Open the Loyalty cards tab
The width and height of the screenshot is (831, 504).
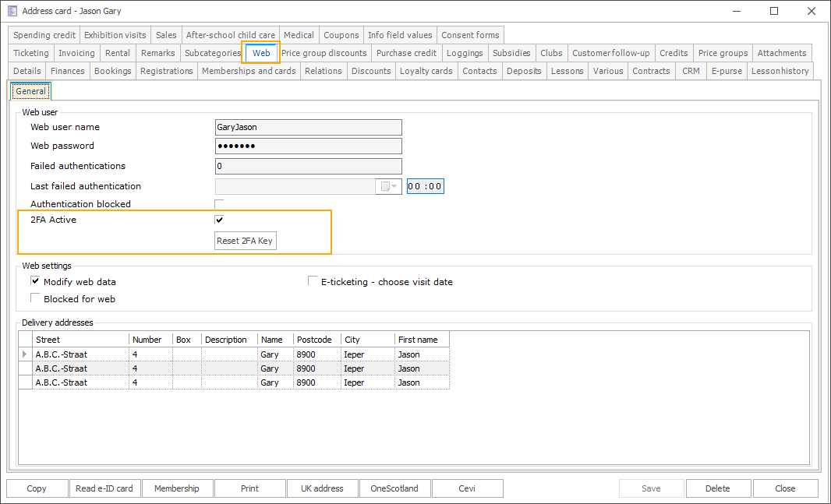[426, 71]
